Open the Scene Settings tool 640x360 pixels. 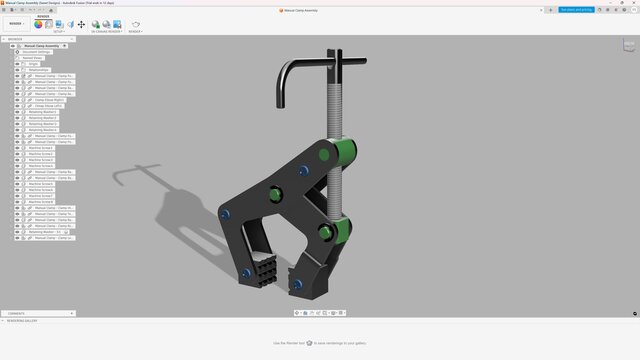tap(49, 24)
